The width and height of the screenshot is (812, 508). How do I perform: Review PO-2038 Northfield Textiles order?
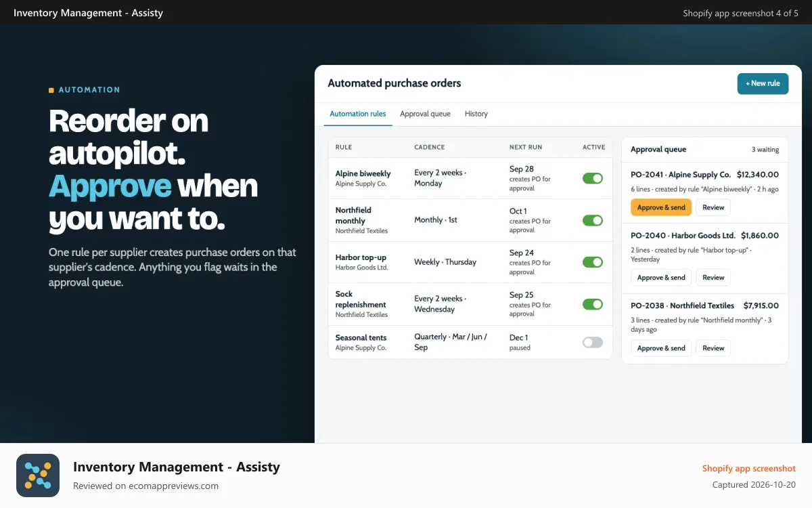click(713, 348)
